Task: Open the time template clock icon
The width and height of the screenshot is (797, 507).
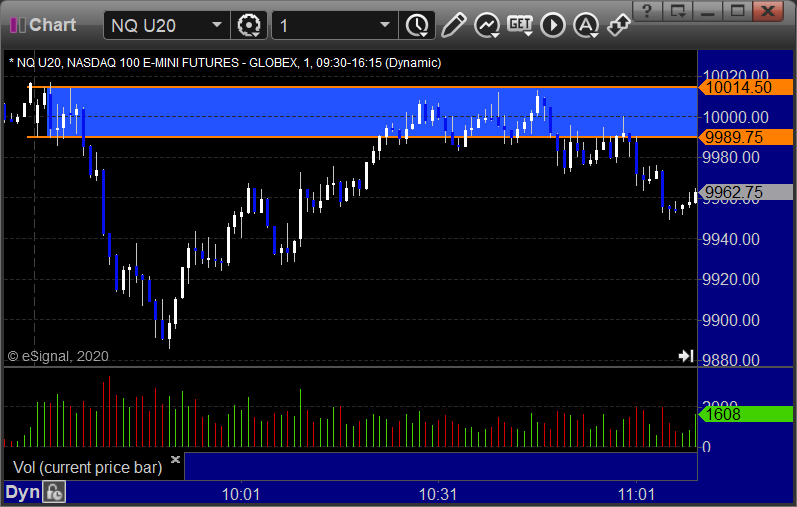Action: 417,25
